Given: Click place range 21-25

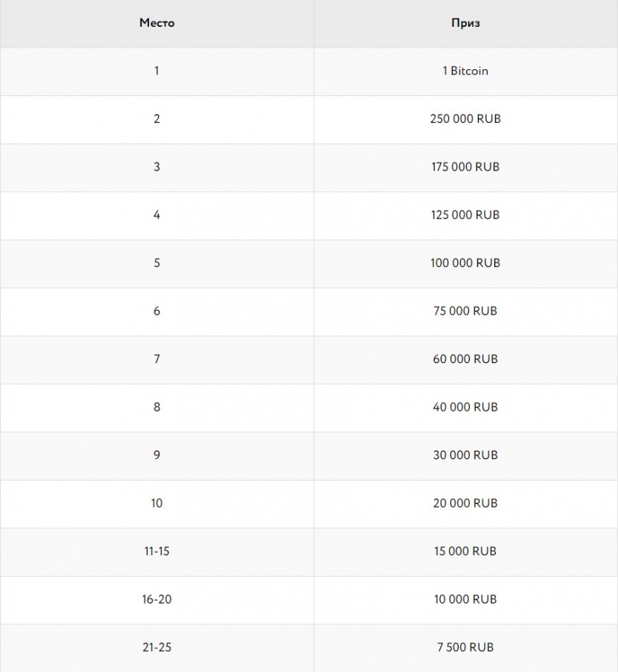Looking at the screenshot, I should 157,647.
